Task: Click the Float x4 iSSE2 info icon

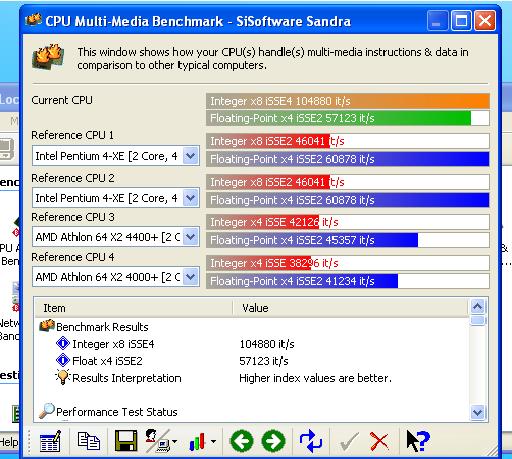Action: 63,360
